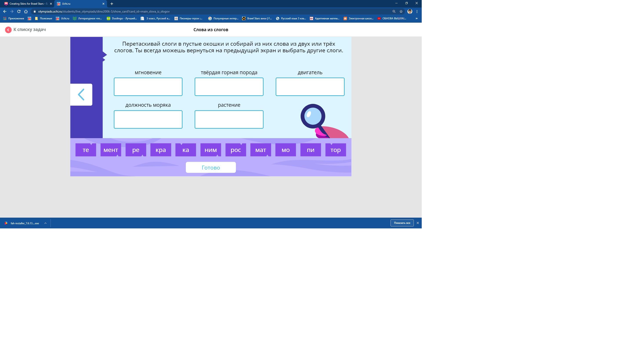Click empty box under мгновение
The width and height of the screenshot is (644, 347).
pyautogui.click(x=148, y=87)
